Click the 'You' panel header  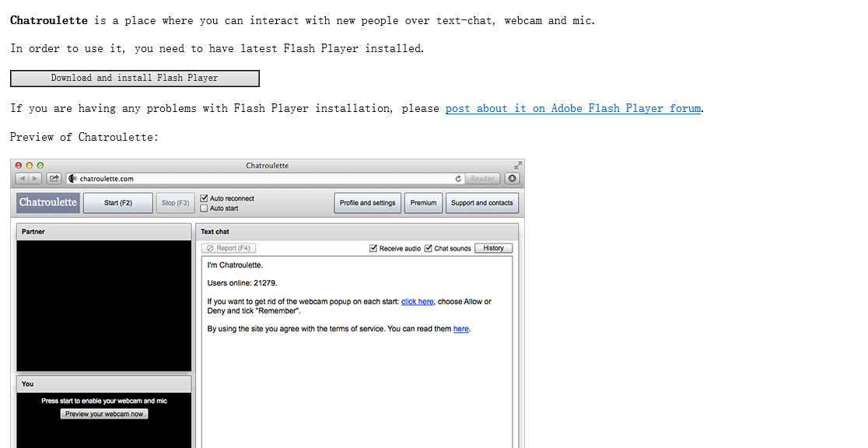tap(104, 383)
